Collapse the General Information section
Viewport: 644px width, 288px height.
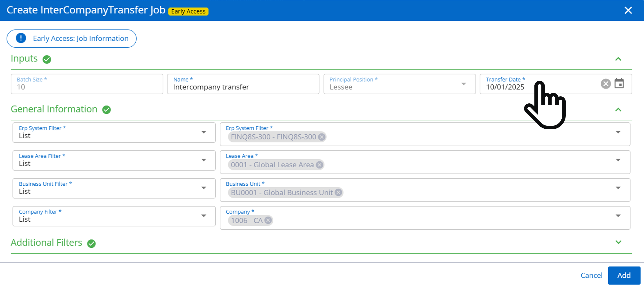point(618,110)
